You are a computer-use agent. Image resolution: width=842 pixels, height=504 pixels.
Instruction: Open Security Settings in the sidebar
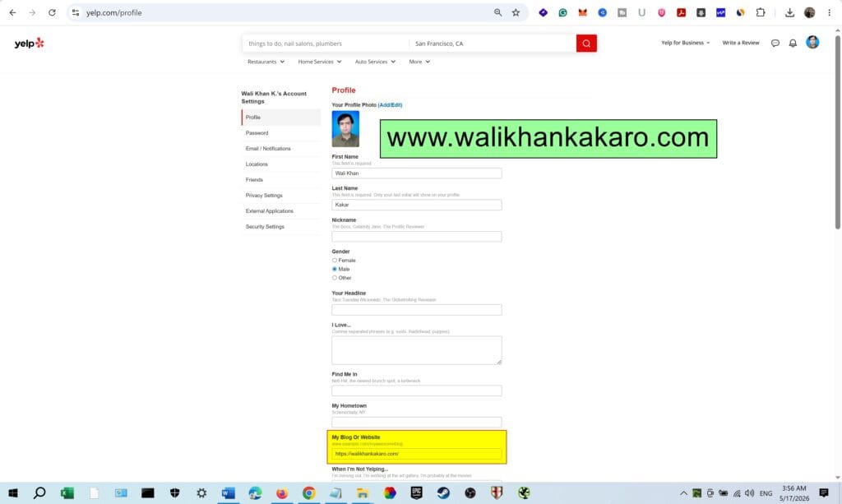(x=281, y=226)
